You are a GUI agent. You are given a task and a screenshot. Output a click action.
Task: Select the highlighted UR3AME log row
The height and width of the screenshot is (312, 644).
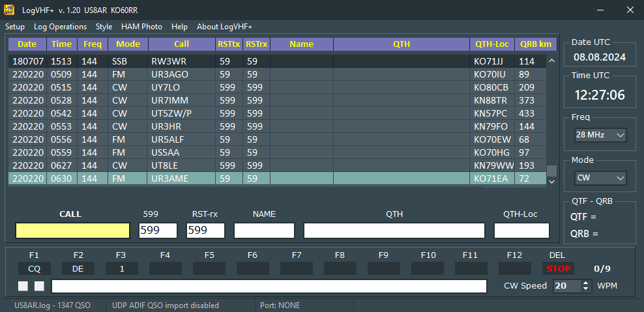[x=277, y=178]
